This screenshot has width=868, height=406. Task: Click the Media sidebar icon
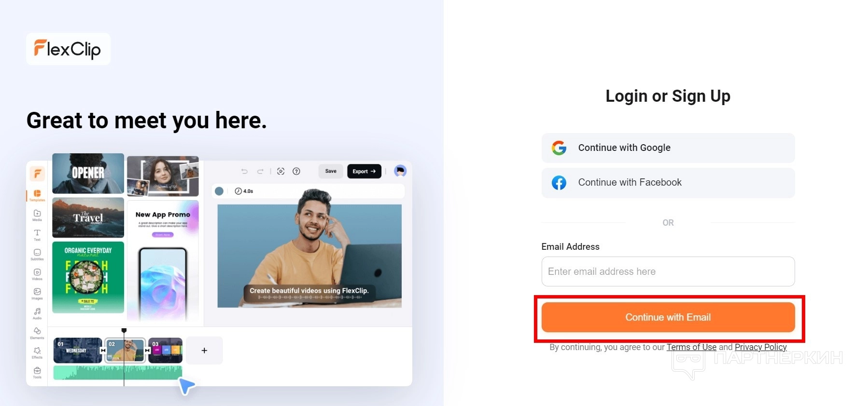(x=37, y=215)
